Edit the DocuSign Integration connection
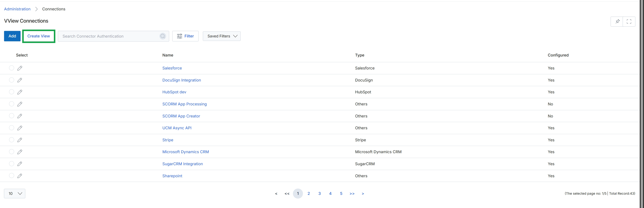Screen dimensions: 644x208 pos(20,80)
